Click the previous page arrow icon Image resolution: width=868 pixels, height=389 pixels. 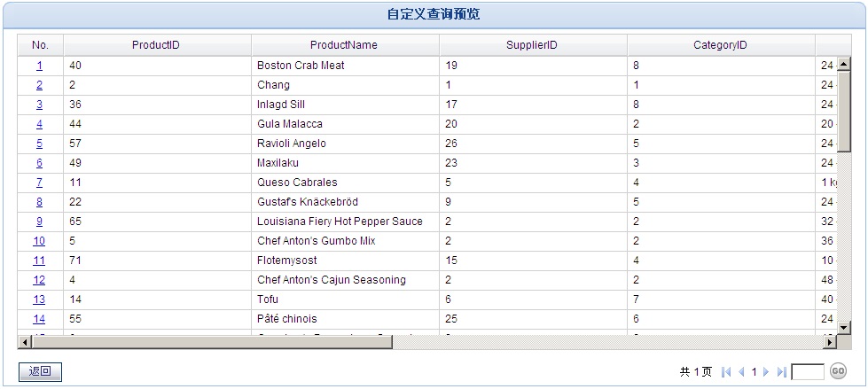[x=741, y=372]
